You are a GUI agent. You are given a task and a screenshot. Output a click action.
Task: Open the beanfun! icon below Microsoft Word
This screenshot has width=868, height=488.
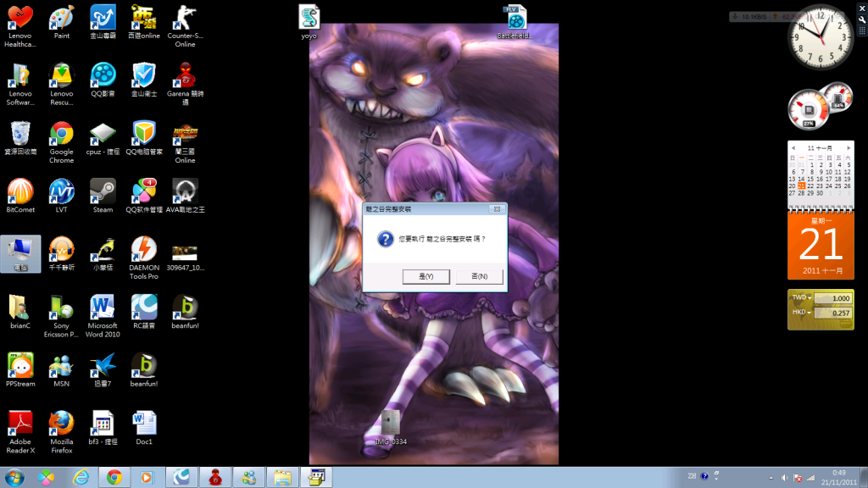pos(144,369)
